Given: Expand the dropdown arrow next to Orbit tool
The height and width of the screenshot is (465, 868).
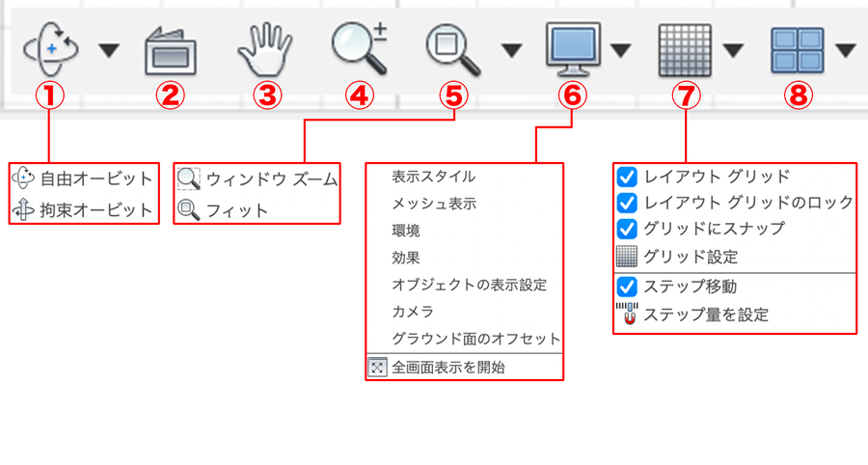Looking at the screenshot, I should [x=109, y=51].
